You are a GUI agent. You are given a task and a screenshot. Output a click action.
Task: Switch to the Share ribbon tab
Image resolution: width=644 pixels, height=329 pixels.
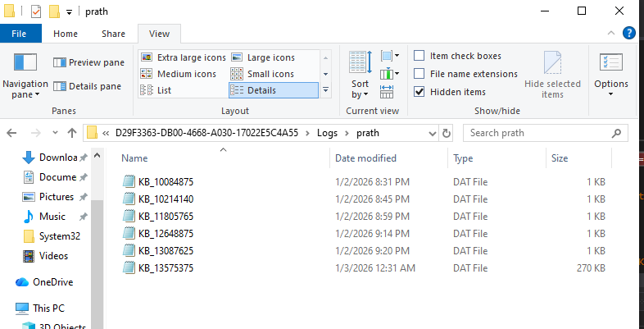(x=113, y=34)
